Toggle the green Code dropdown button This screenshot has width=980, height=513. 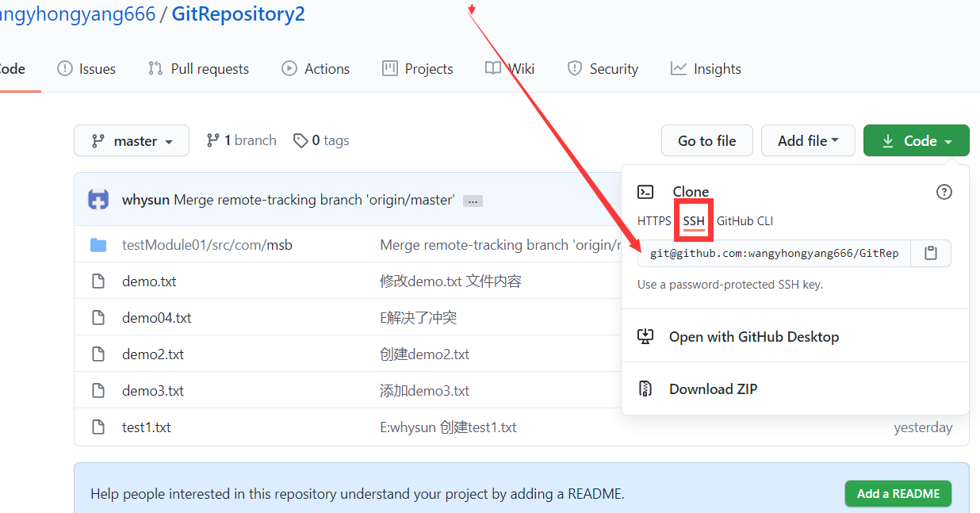tap(916, 140)
